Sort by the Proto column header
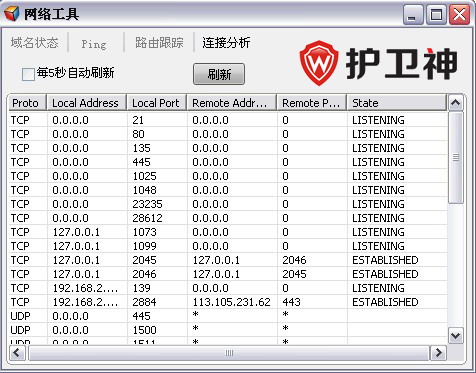 pyautogui.click(x=28, y=103)
